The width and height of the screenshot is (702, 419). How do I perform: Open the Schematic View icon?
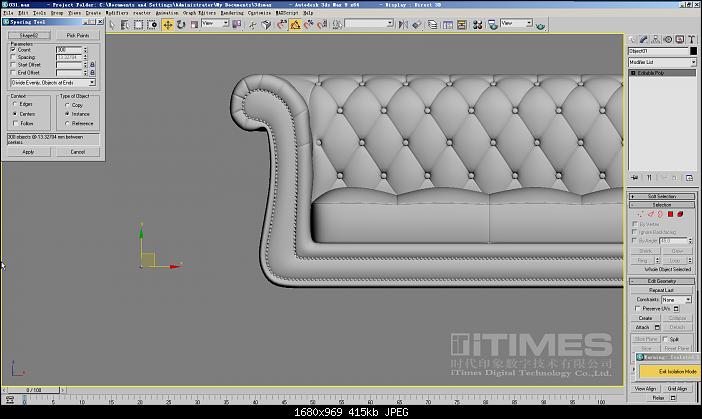[x=462, y=25]
